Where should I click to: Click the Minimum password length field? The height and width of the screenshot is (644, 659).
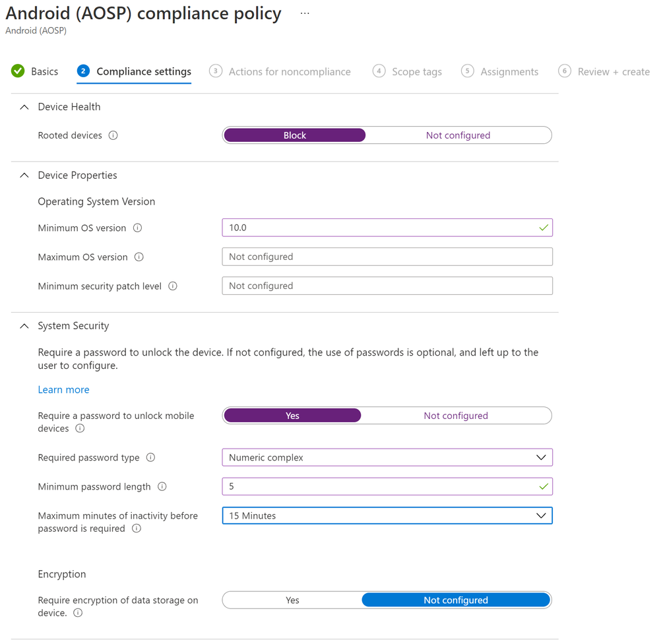coord(387,486)
